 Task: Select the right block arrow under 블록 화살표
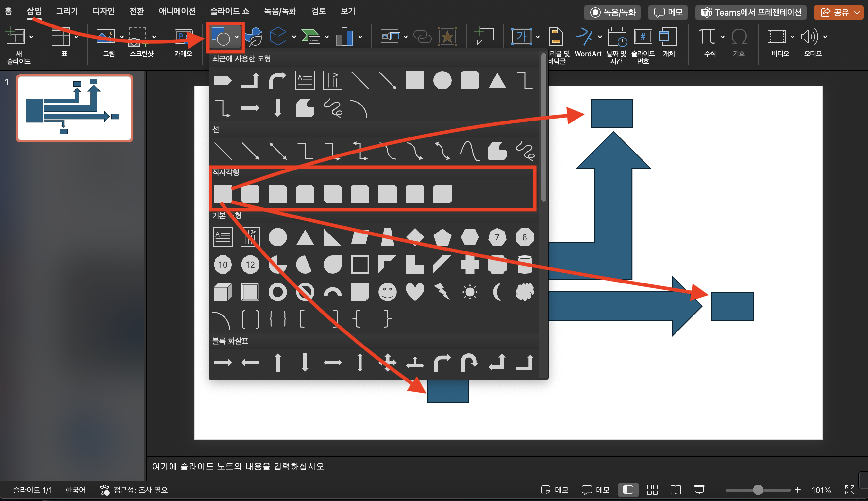[223, 362]
